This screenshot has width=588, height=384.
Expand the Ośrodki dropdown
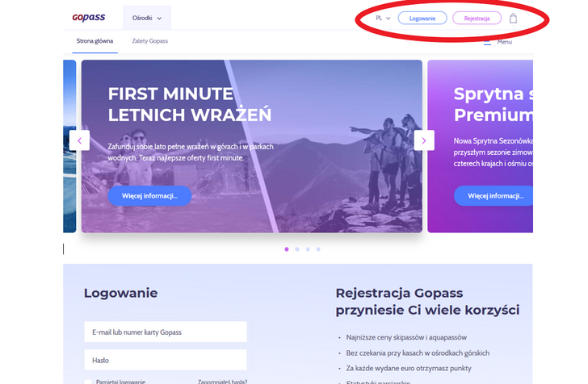point(147,18)
